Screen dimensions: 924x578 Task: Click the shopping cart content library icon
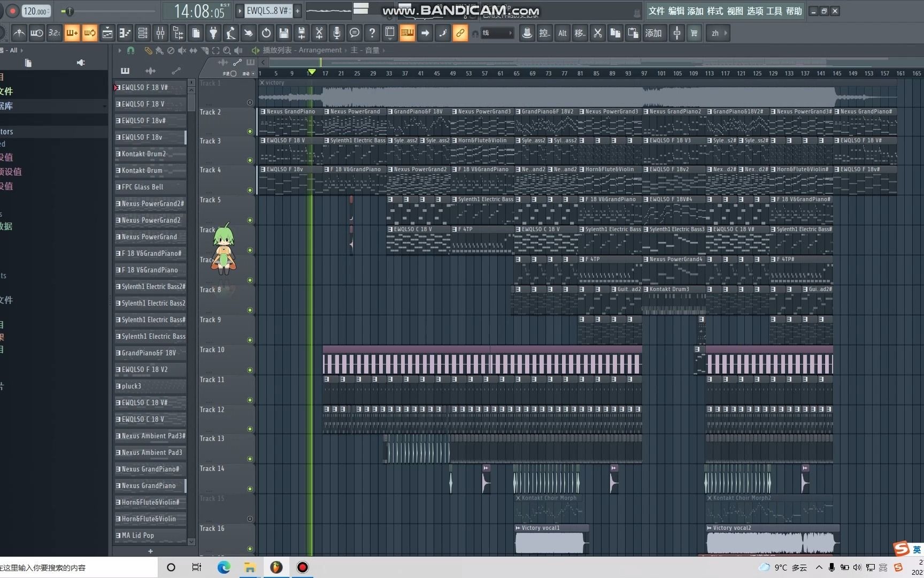694,33
